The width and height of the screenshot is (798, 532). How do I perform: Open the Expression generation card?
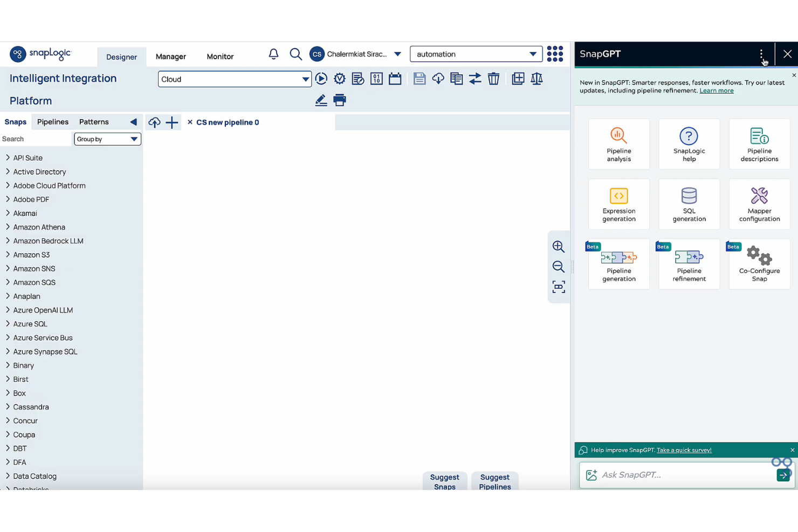coord(619,204)
